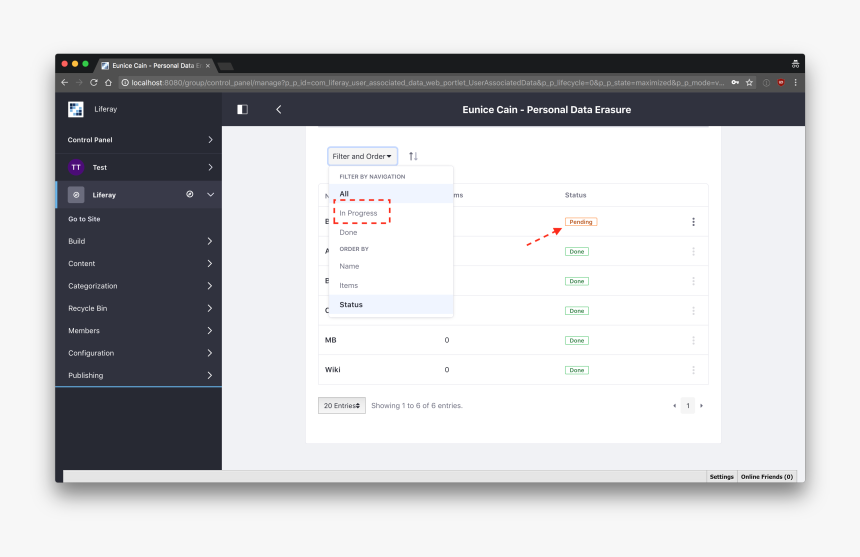The image size is (860, 557).
Task: Expand the Configuration menu
Action: 139,353
